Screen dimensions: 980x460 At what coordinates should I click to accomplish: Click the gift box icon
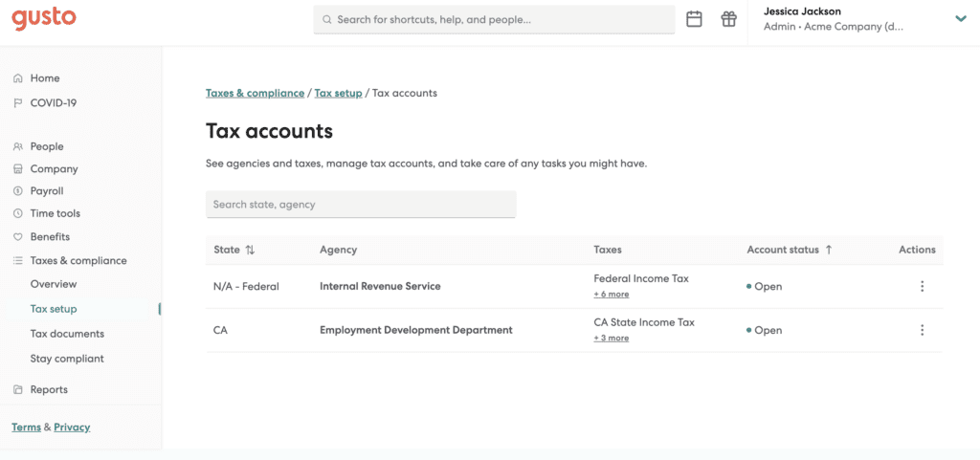tap(728, 19)
